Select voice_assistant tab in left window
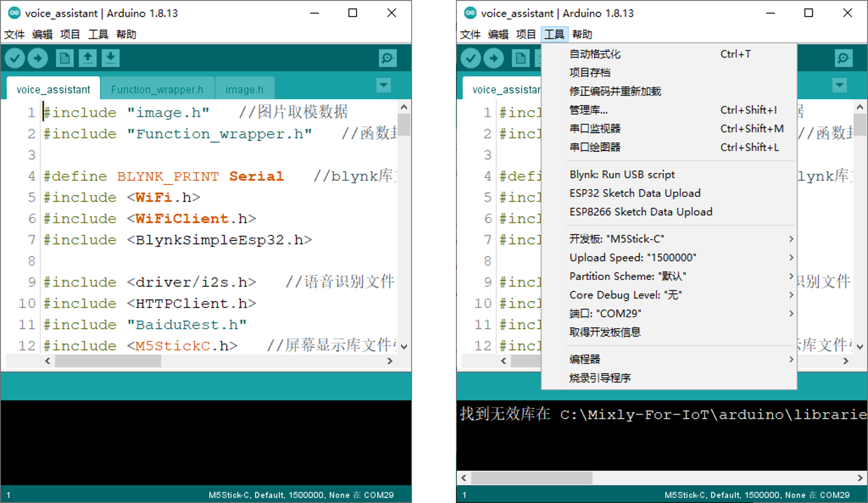This screenshot has width=868, height=503. pyautogui.click(x=53, y=90)
